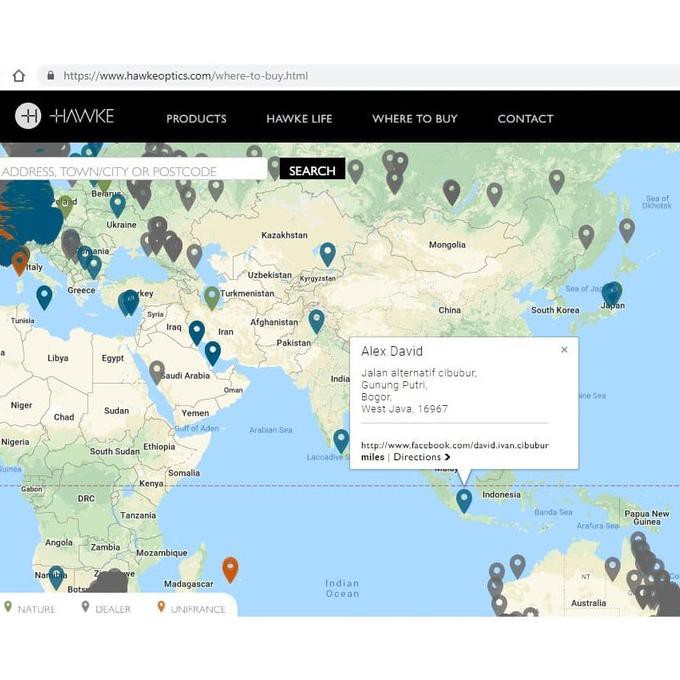Open the blue pin in southern India
Viewport: 680px width, 680px height.
pyautogui.click(x=341, y=439)
